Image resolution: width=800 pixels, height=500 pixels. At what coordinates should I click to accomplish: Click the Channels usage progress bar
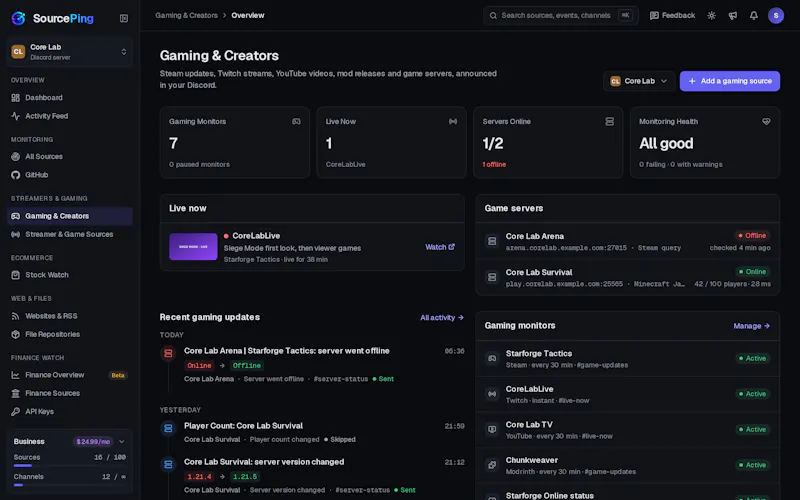pyautogui.click(x=70, y=485)
